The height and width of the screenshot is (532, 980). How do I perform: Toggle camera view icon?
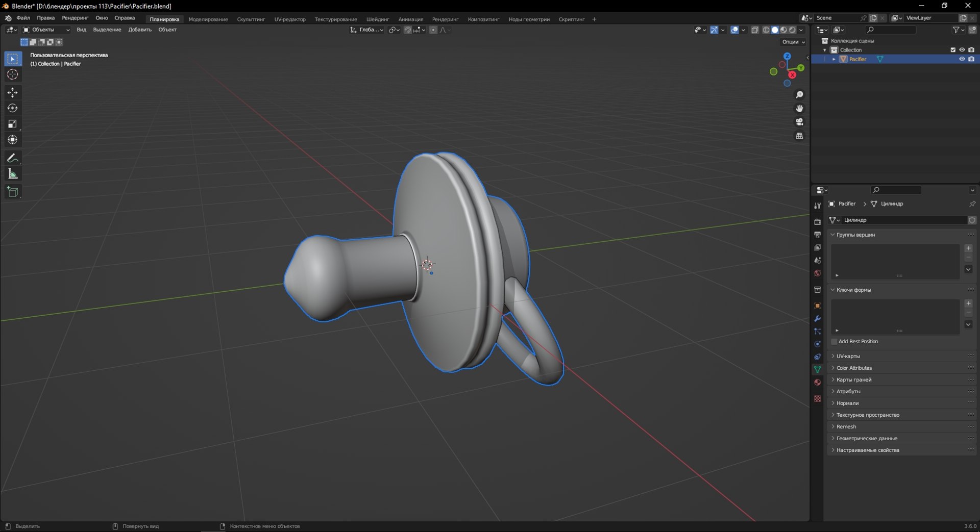(x=799, y=122)
